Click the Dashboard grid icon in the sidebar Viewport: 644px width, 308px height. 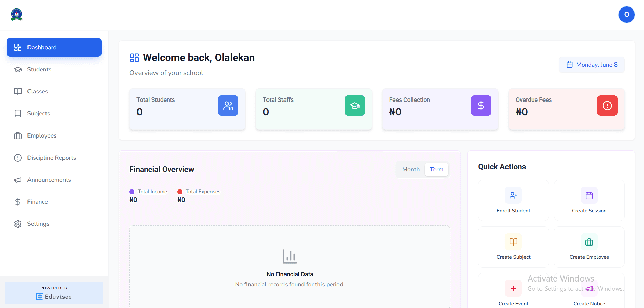tap(18, 47)
